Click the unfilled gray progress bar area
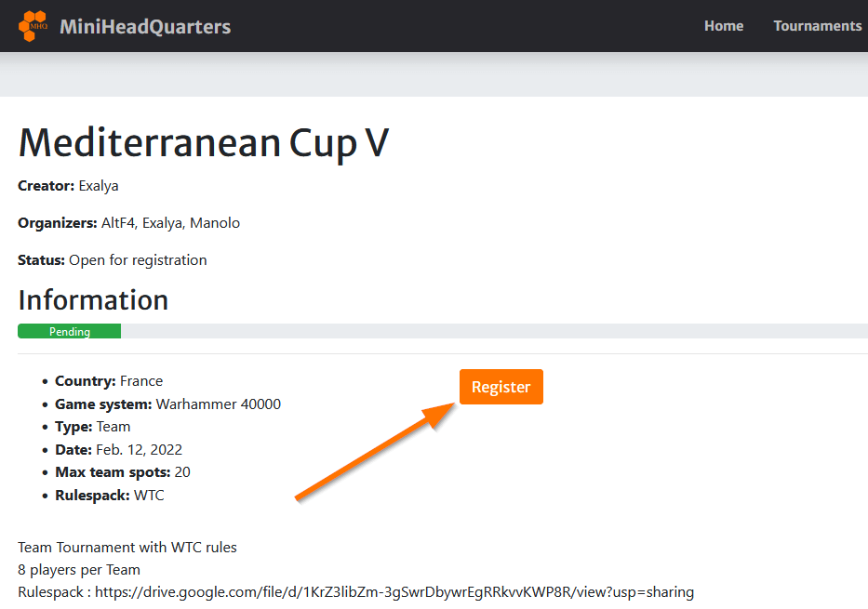Screen dimensions: 868x609 (x=493, y=332)
